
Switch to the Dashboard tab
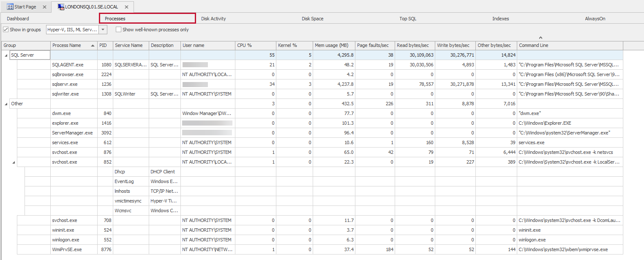pyautogui.click(x=17, y=18)
